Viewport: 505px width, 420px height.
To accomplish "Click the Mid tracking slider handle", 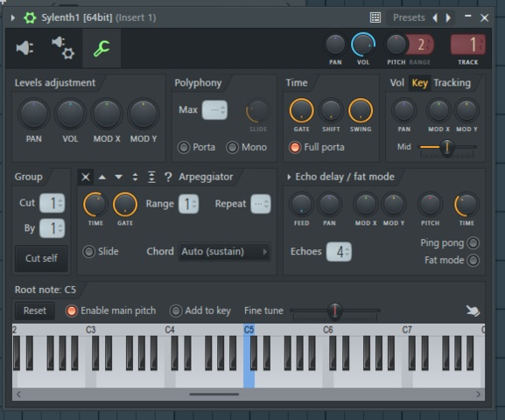I will tap(447, 147).
